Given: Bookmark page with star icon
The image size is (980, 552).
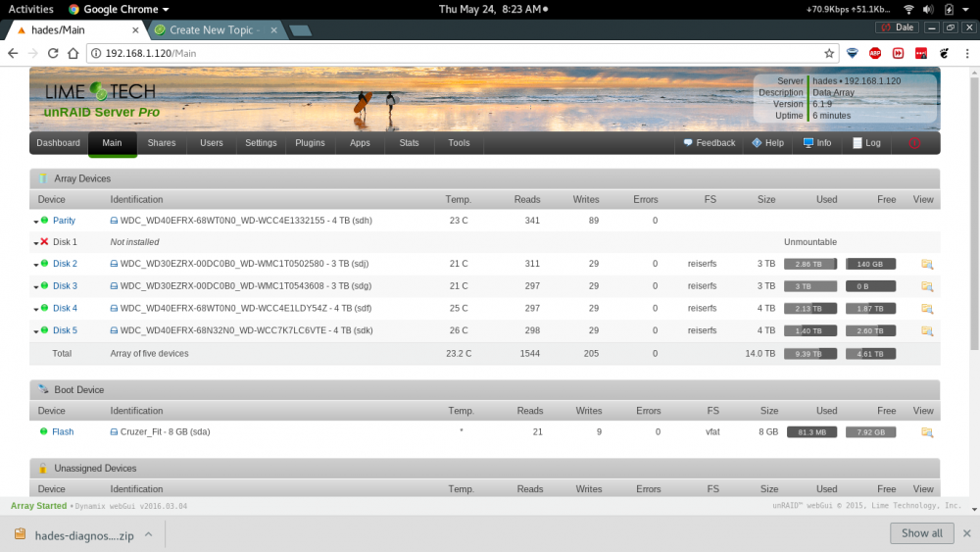Looking at the screenshot, I should pos(829,53).
